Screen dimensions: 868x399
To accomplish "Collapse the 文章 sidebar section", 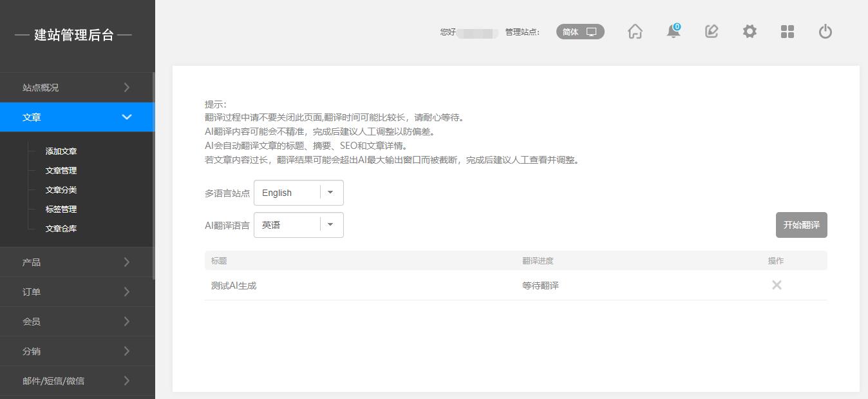I will coord(77,117).
